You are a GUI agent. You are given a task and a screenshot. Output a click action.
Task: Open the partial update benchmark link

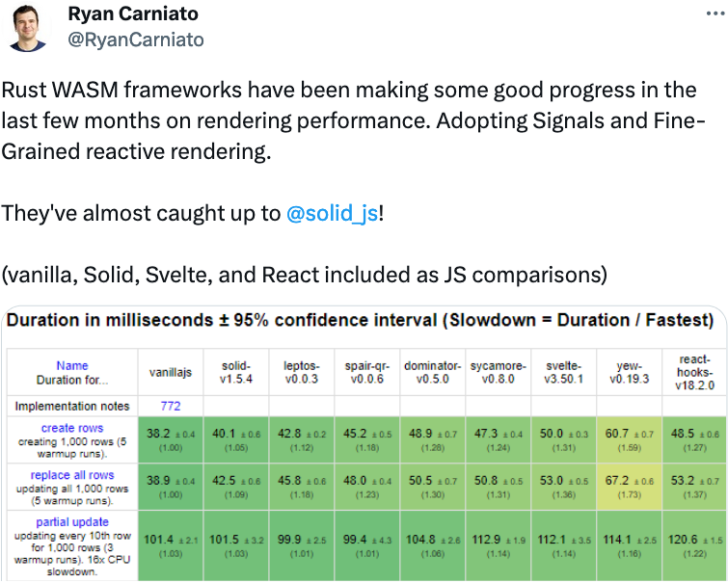[72, 521]
